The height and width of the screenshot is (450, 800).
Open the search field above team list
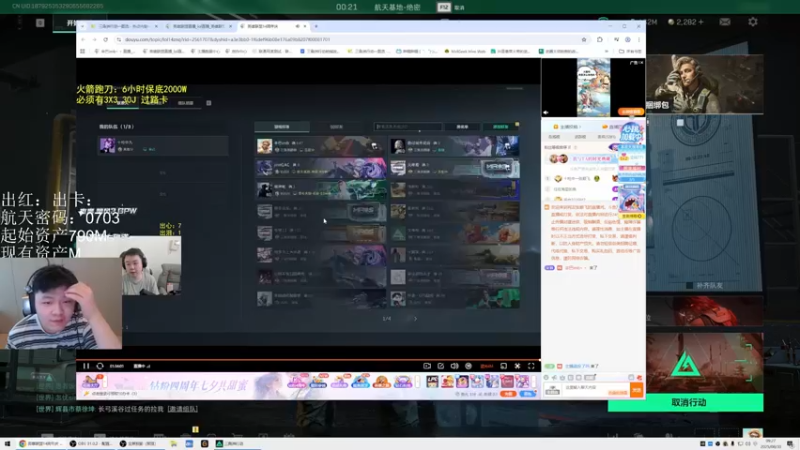click(408, 127)
